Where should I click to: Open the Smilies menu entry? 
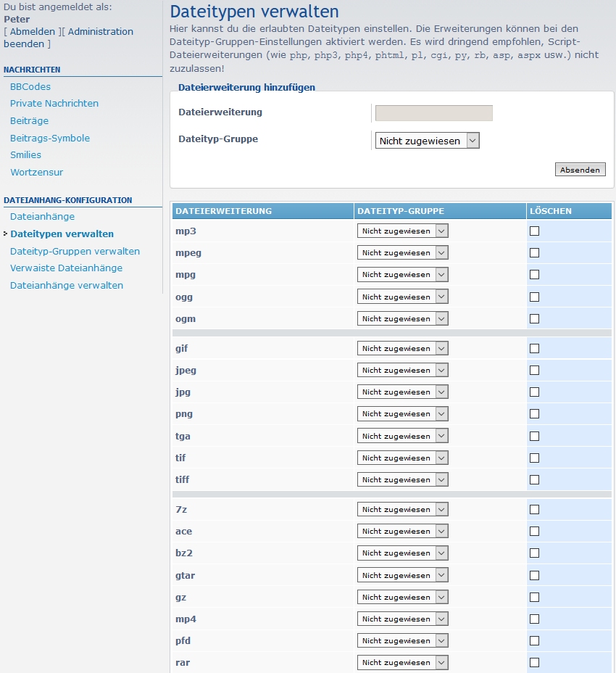pyautogui.click(x=26, y=155)
